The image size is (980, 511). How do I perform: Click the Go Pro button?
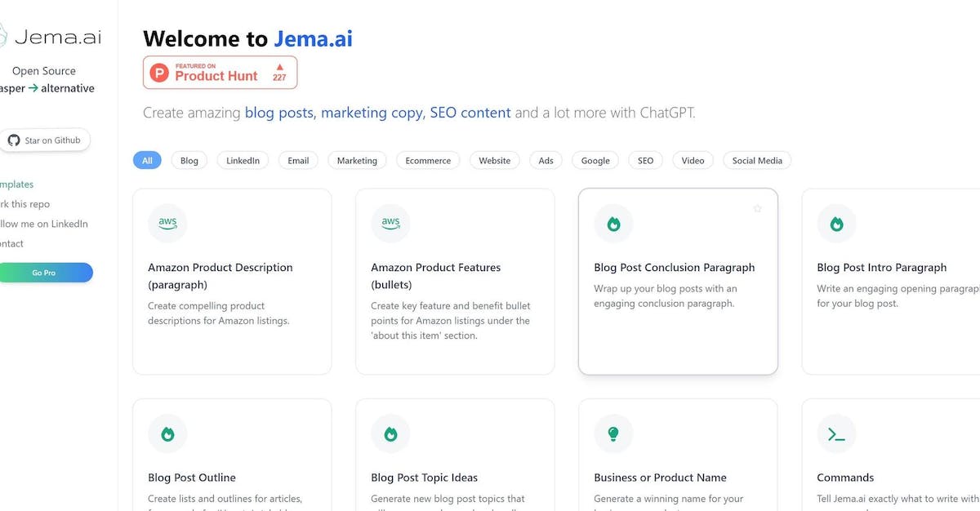[x=44, y=273]
